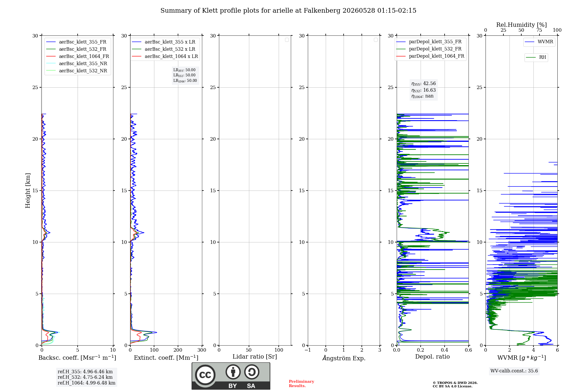Image resolution: width=577 pixels, height=392 pixels.
Task: Click the LR1064: 50.00 annotation
Action: [x=185, y=81]
